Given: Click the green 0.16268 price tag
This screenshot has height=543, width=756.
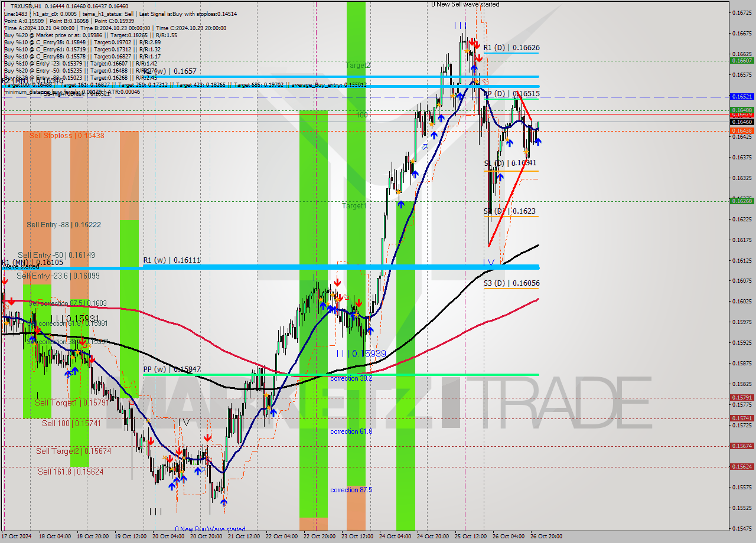Looking at the screenshot, I should tap(742, 201).
